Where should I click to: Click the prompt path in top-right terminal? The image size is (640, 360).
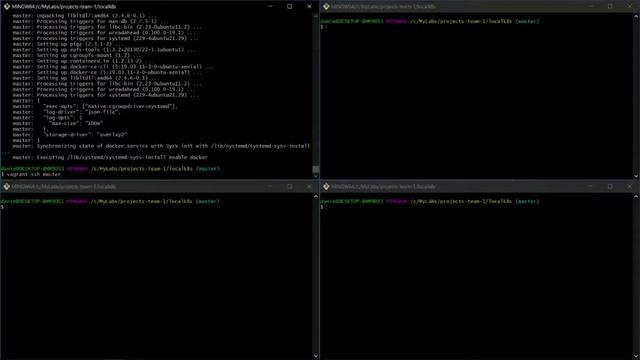461,21
